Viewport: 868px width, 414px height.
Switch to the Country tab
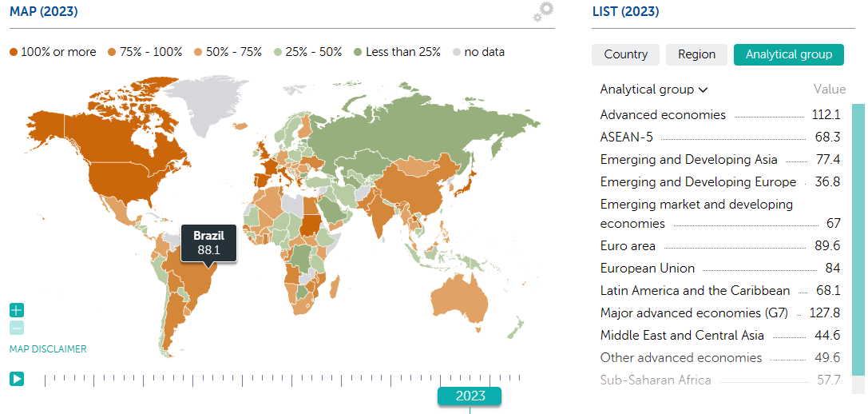(x=625, y=54)
